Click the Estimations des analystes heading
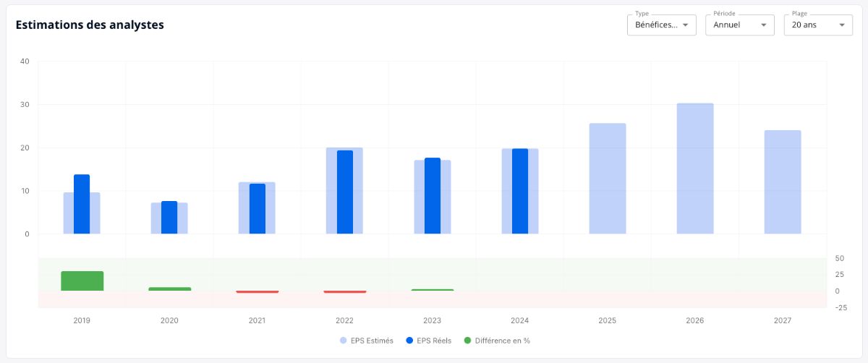 [x=90, y=25]
